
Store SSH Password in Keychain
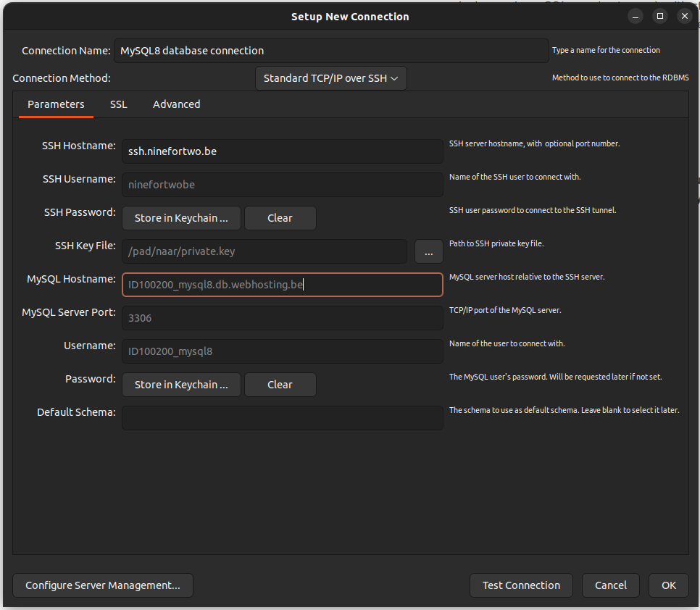pos(181,218)
